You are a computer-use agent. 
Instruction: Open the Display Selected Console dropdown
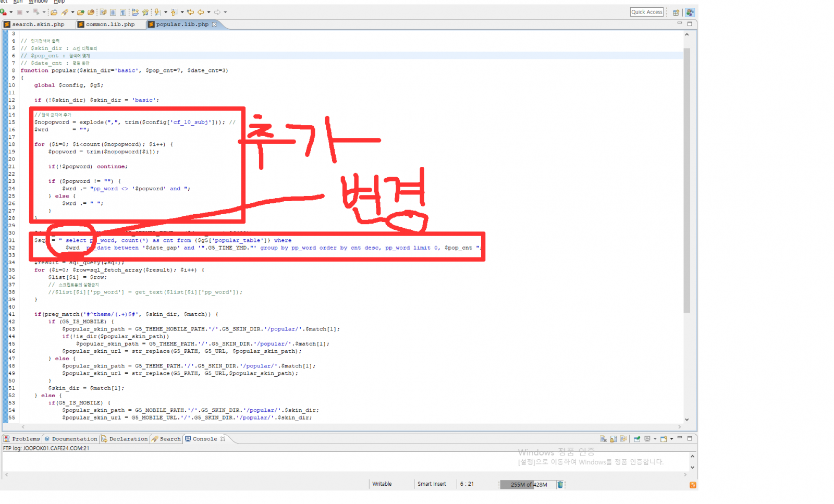655,439
